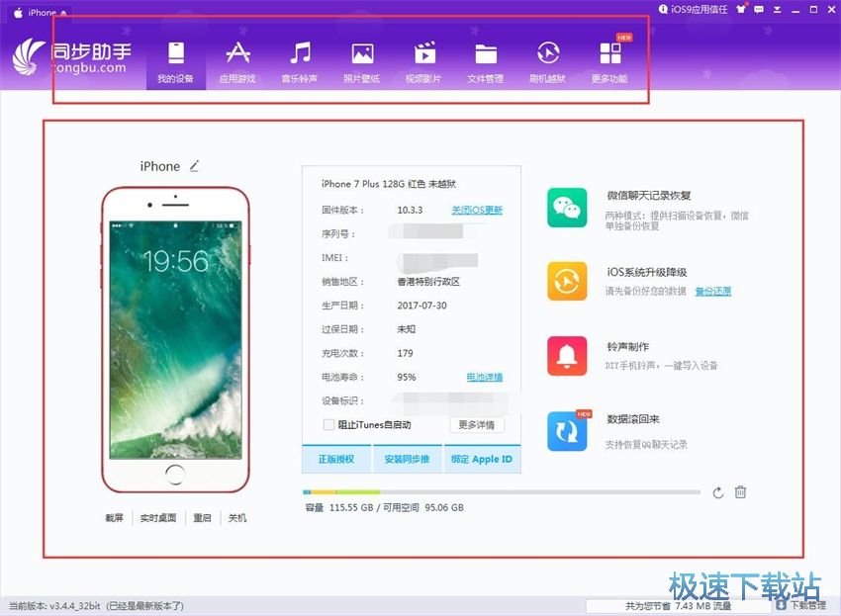Click the 关闭iOS更新 link
The width and height of the screenshot is (841, 616).
477,210
